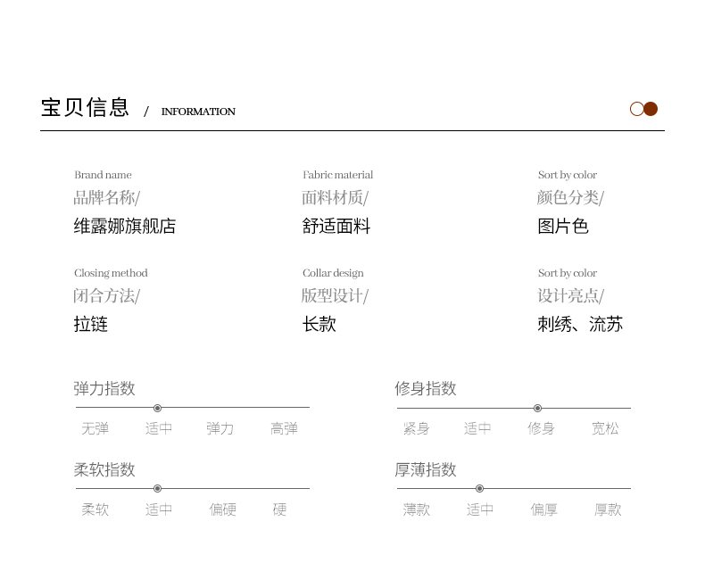Click the 修身指数 title

pos(426,388)
